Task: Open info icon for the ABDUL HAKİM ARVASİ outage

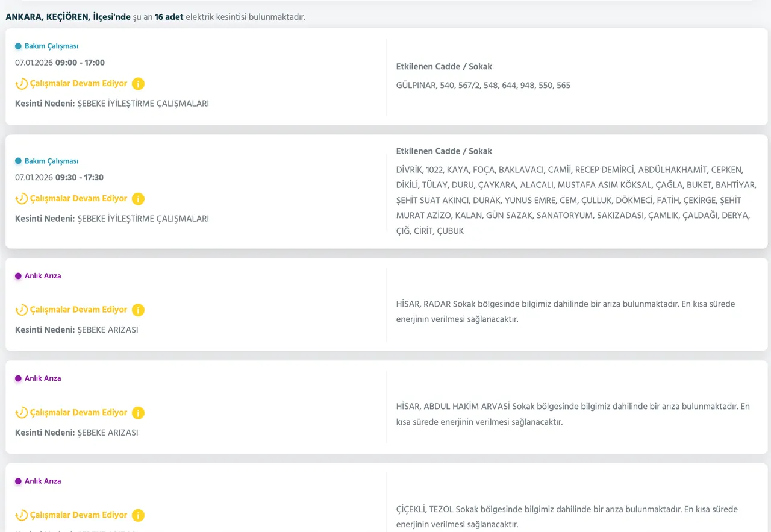Action: tap(138, 413)
